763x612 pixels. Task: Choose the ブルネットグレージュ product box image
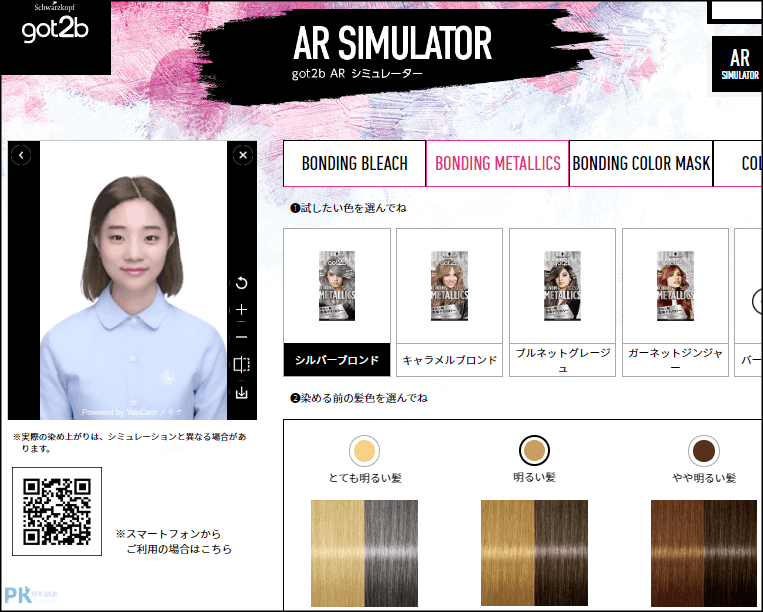(x=562, y=286)
